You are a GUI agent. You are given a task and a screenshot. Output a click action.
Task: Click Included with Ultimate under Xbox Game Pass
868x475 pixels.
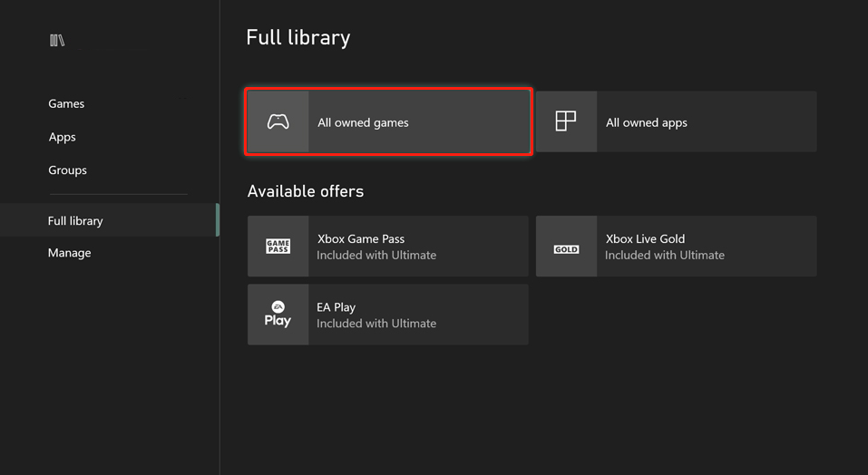point(376,256)
